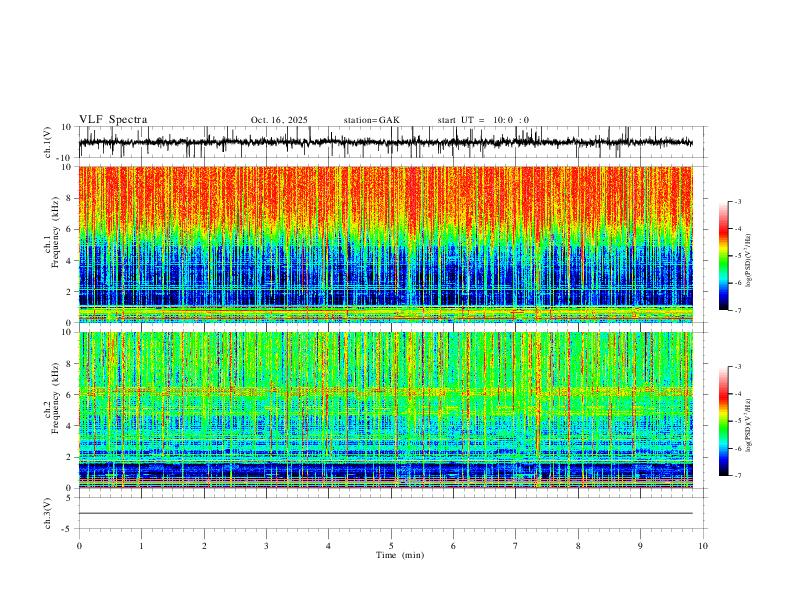The image size is (792, 612).
Task: Click the "4" kHz tick of ch.2 spectrogram
Action: tap(69, 426)
